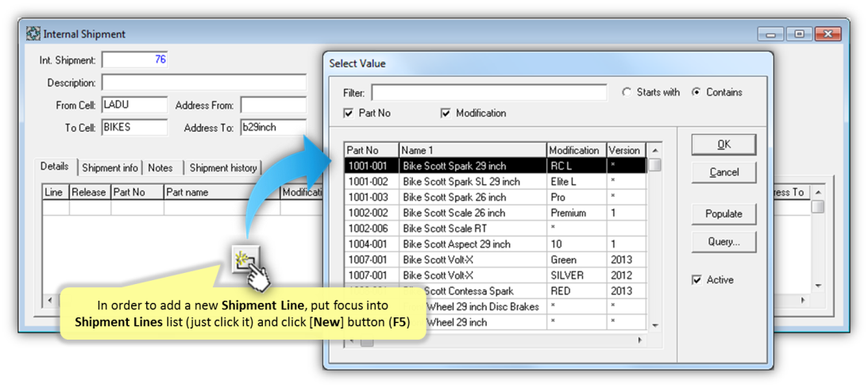Click the Elite L modification cell
The height and width of the screenshot is (388, 868).
click(x=577, y=181)
